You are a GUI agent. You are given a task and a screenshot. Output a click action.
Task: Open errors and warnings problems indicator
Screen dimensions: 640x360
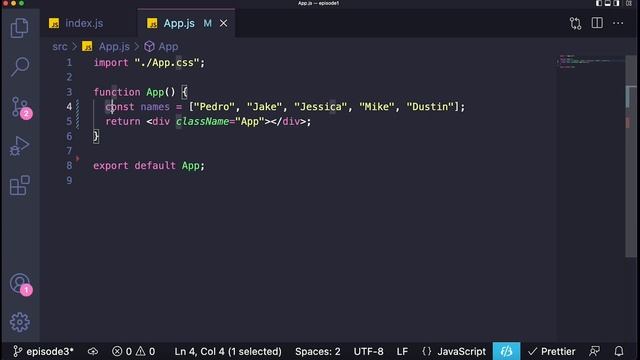tap(133, 351)
